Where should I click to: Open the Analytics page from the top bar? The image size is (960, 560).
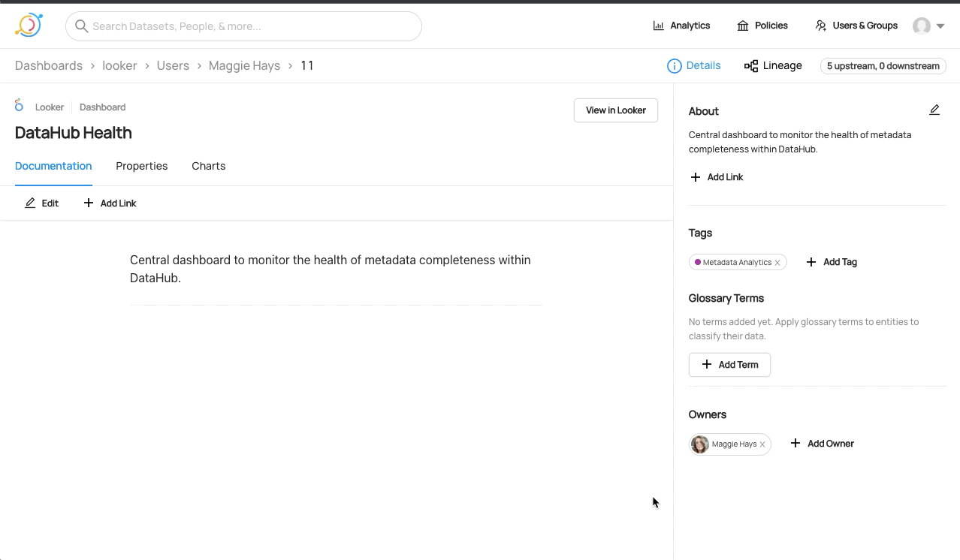pyautogui.click(x=681, y=26)
